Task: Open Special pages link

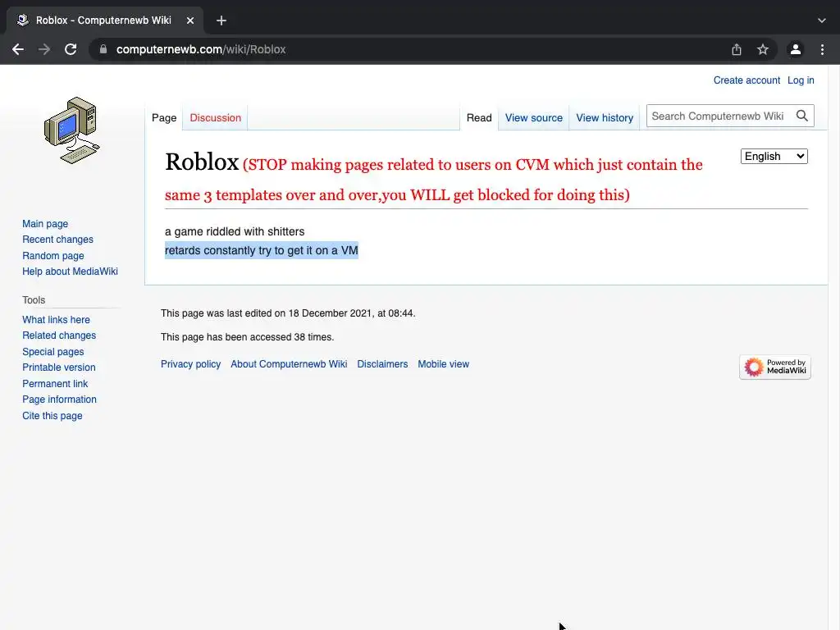Action: (53, 352)
